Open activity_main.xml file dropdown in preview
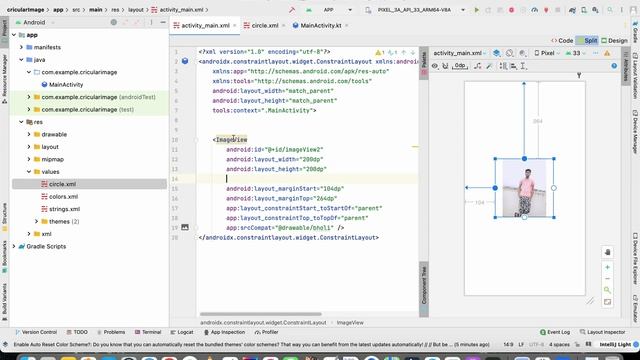 pyautogui.click(x=460, y=53)
